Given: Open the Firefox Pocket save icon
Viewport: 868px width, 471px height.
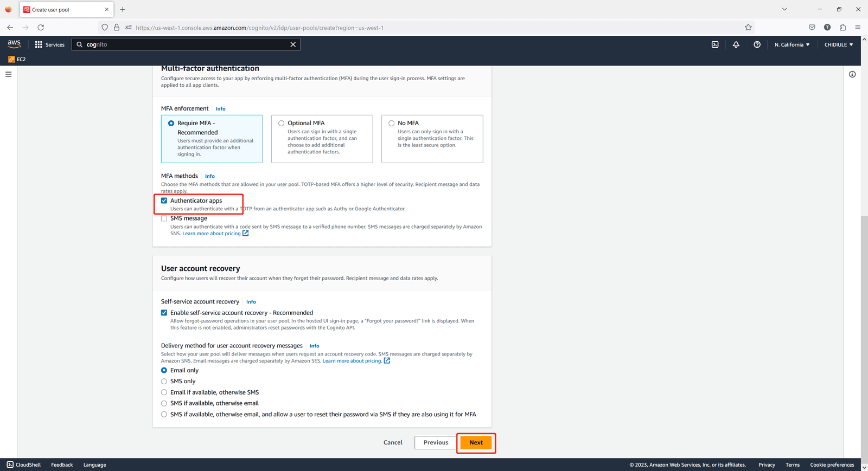Looking at the screenshot, I should coord(812,27).
